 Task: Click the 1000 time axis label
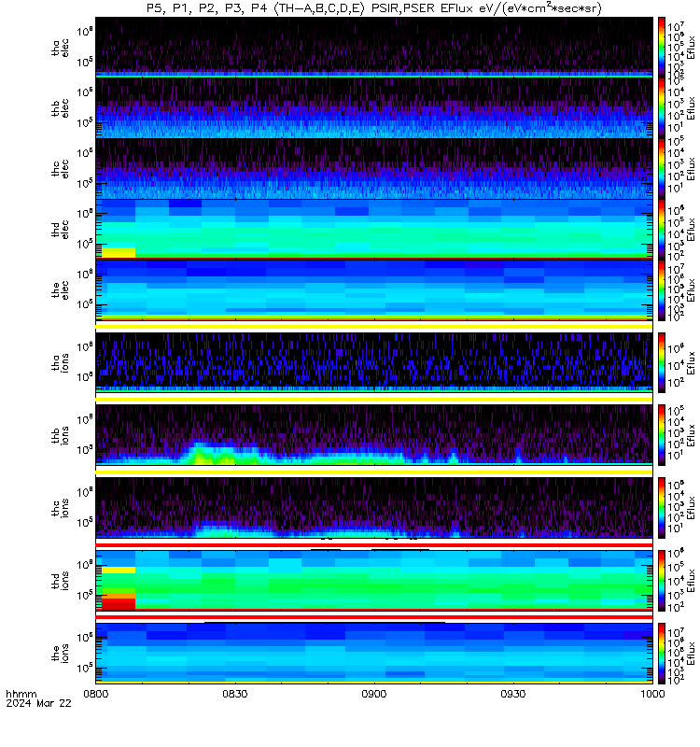tap(652, 694)
